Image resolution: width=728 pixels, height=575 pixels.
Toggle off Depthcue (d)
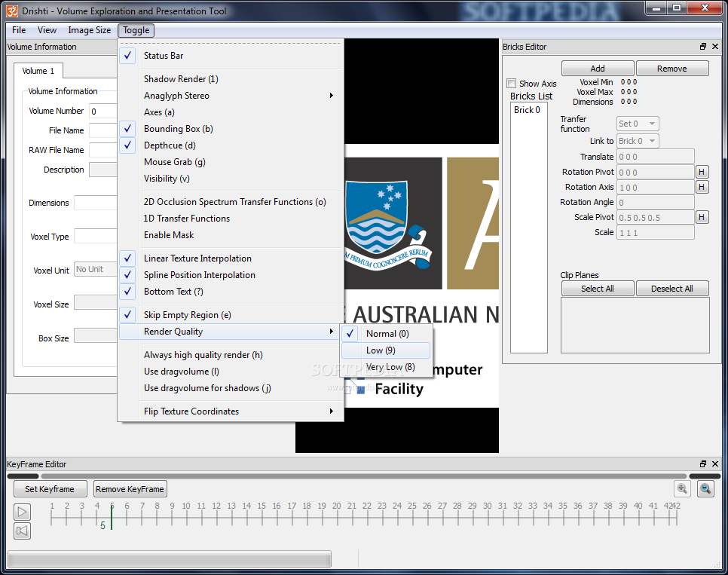[x=231, y=145]
